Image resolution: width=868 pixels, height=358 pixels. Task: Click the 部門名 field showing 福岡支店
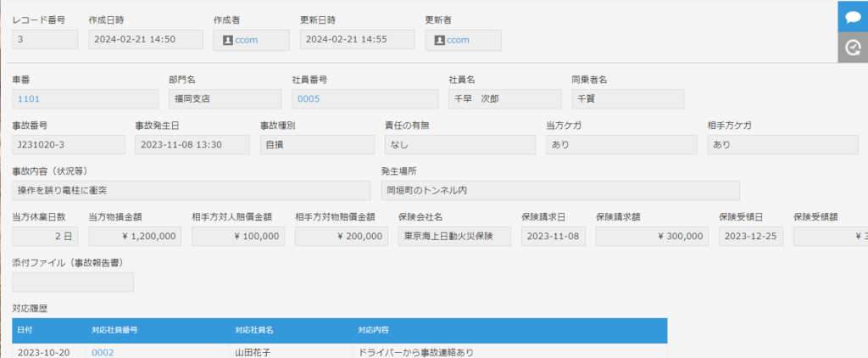click(x=224, y=98)
